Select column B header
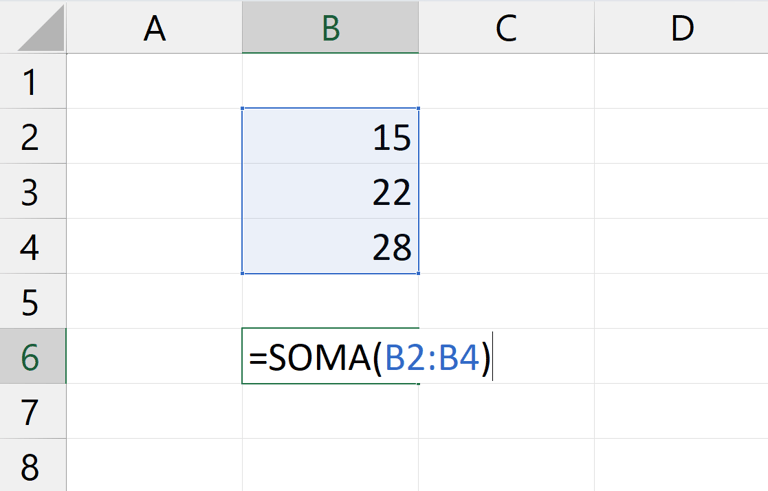 click(330, 28)
